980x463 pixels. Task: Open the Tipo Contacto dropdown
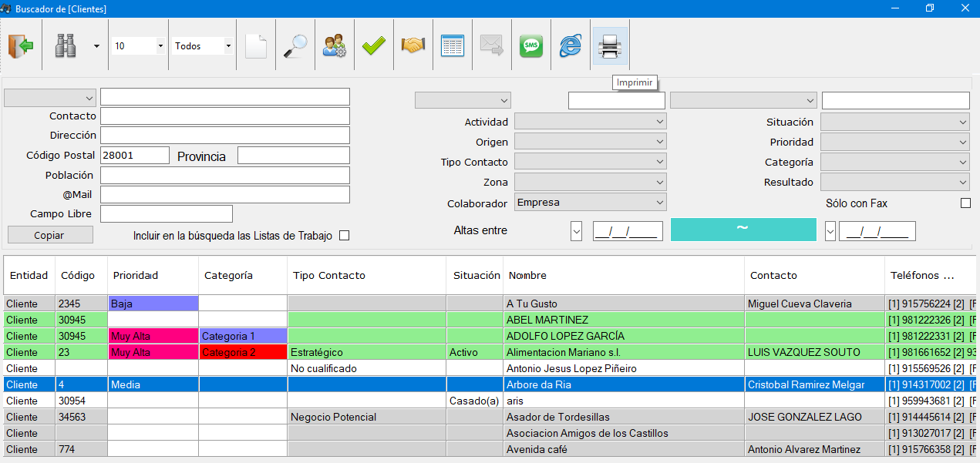590,162
